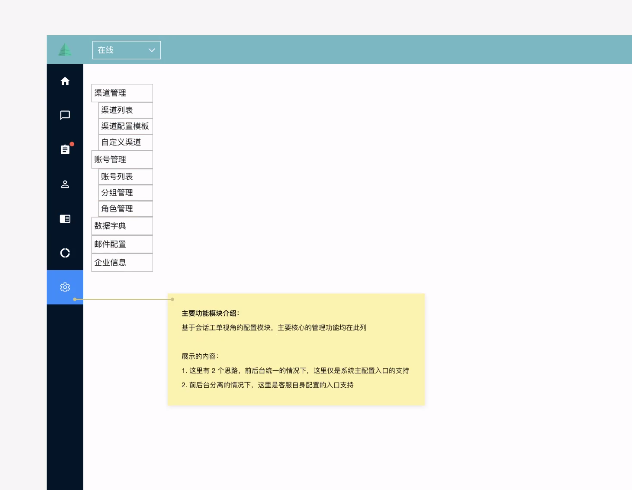Collapse the 账号管理 tree node
632x490 pixels.
pos(121,159)
